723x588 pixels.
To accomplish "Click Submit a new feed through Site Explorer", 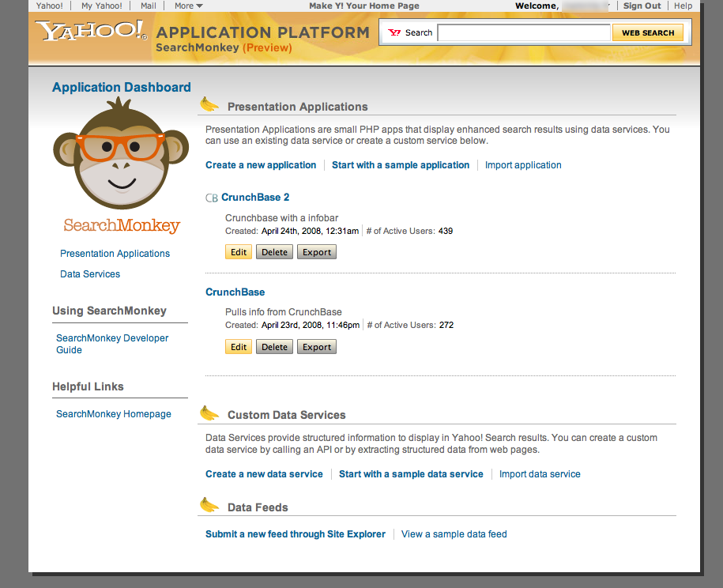I will (296, 534).
